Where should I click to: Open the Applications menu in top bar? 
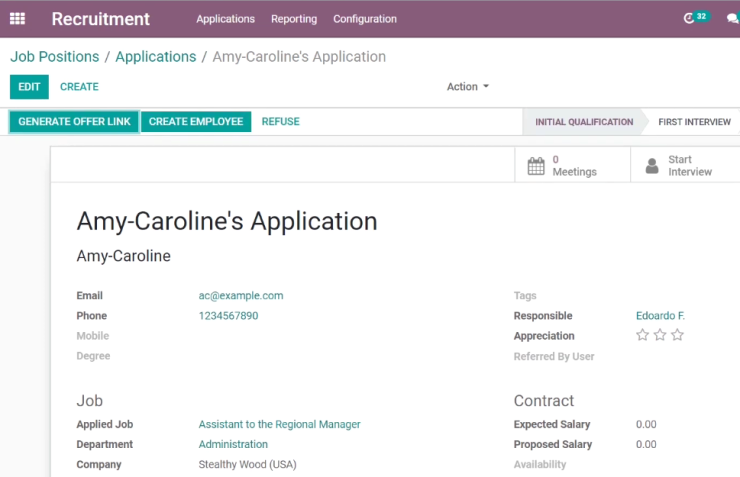226,19
